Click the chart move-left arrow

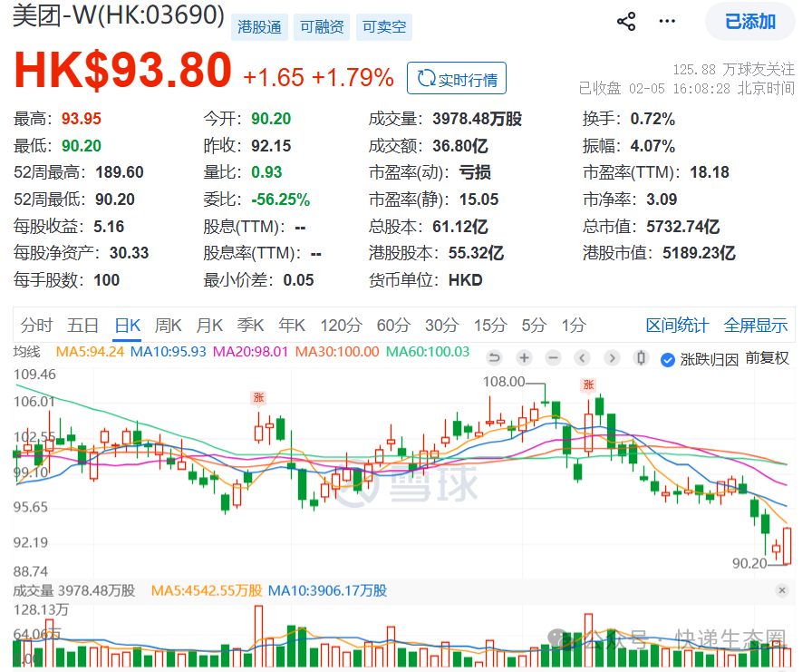pyautogui.click(x=583, y=357)
